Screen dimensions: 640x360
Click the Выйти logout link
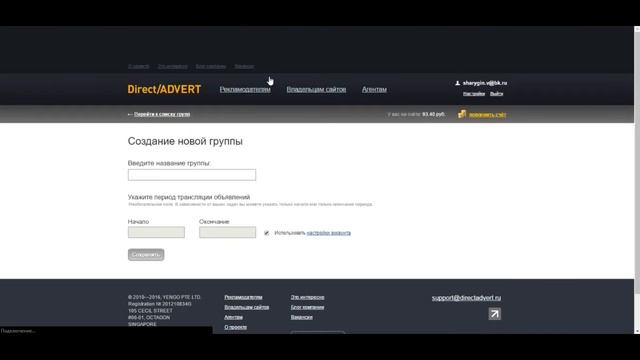click(x=496, y=93)
